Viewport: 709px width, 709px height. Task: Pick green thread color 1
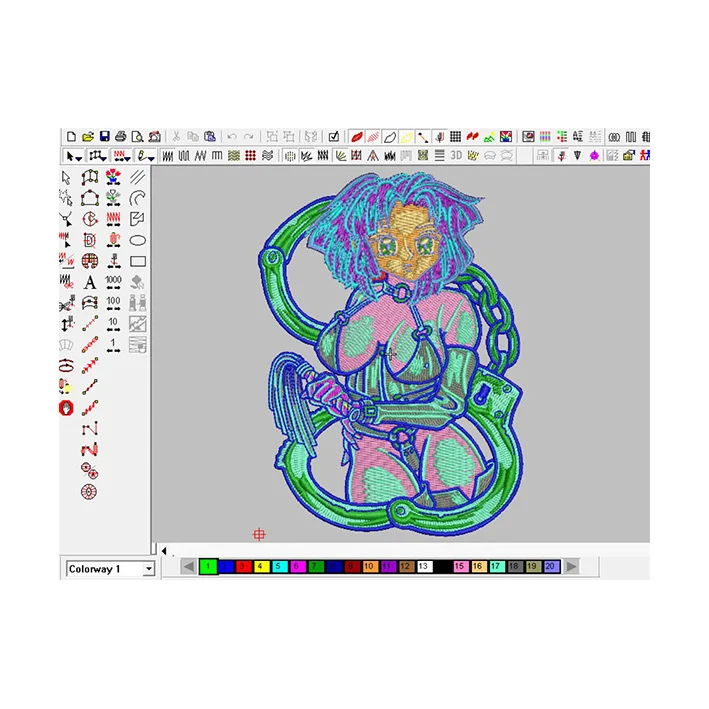click(x=208, y=566)
